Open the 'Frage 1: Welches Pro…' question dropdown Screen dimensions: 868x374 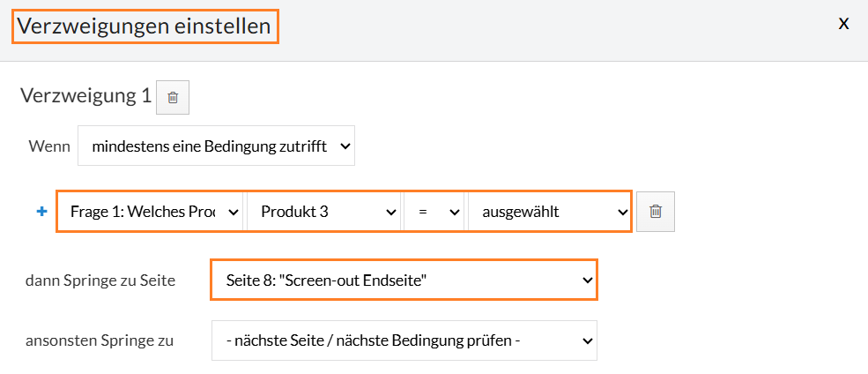[x=151, y=212]
